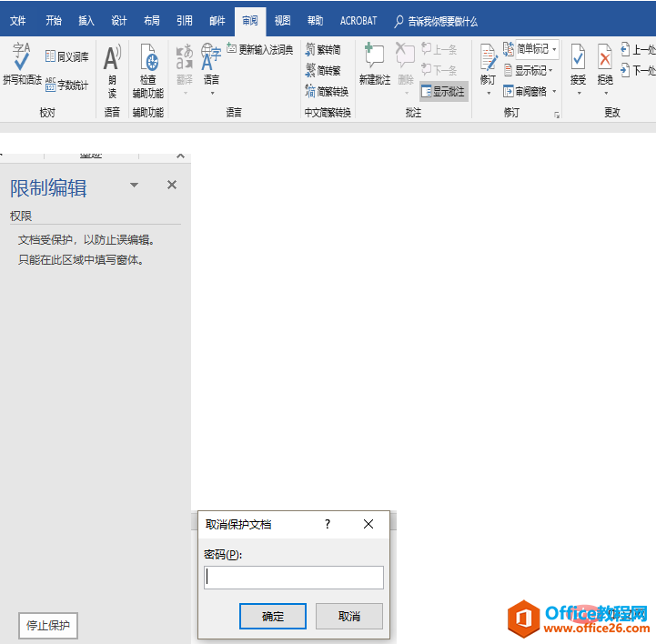Collapse the pane above Restrict Editing (限制编辑)
The width and height of the screenshot is (656, 644).
180,156
